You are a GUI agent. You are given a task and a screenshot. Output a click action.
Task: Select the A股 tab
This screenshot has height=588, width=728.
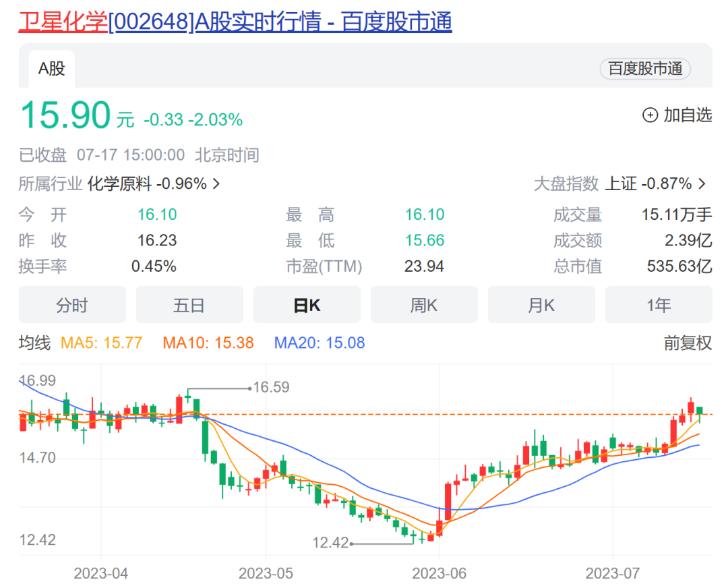pyautogui.click(x=51, y=69)
